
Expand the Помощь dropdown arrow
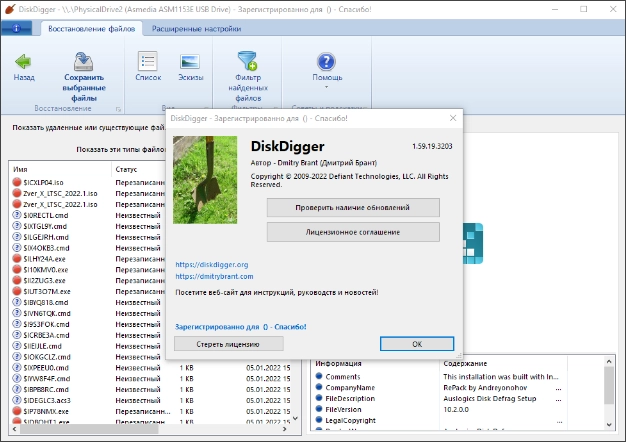(x=327, y=87)
